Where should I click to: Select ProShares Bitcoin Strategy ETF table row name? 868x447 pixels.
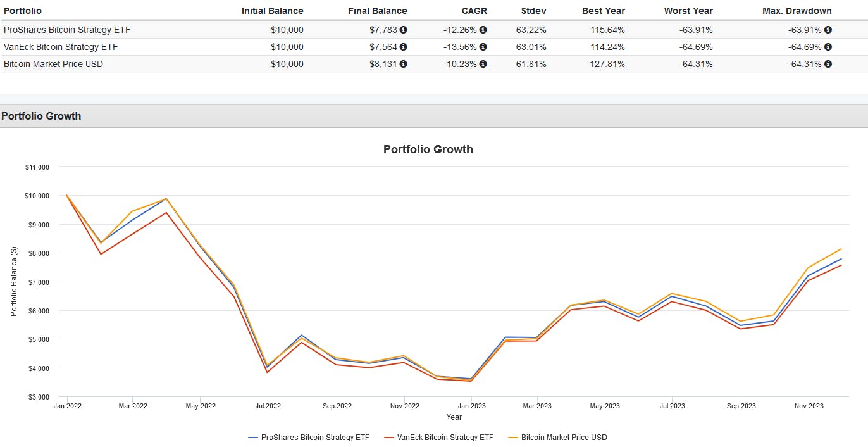pyautogui.click(x=67, y=30)
